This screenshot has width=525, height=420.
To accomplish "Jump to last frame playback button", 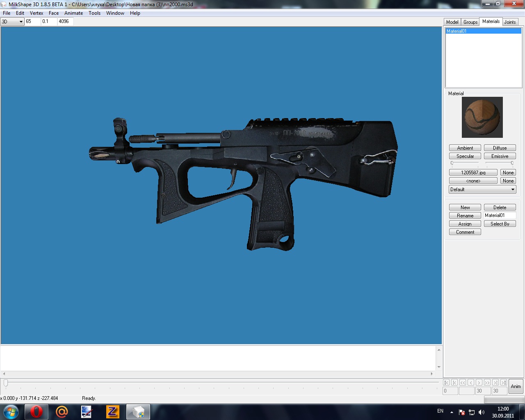I will pyautogui.click(x=503, y=382).
